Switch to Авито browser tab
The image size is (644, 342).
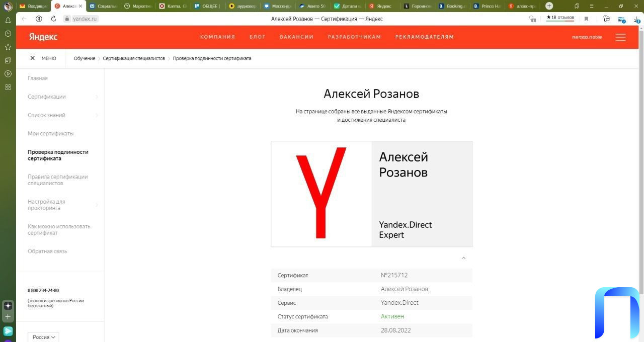[x=312, y=6]
